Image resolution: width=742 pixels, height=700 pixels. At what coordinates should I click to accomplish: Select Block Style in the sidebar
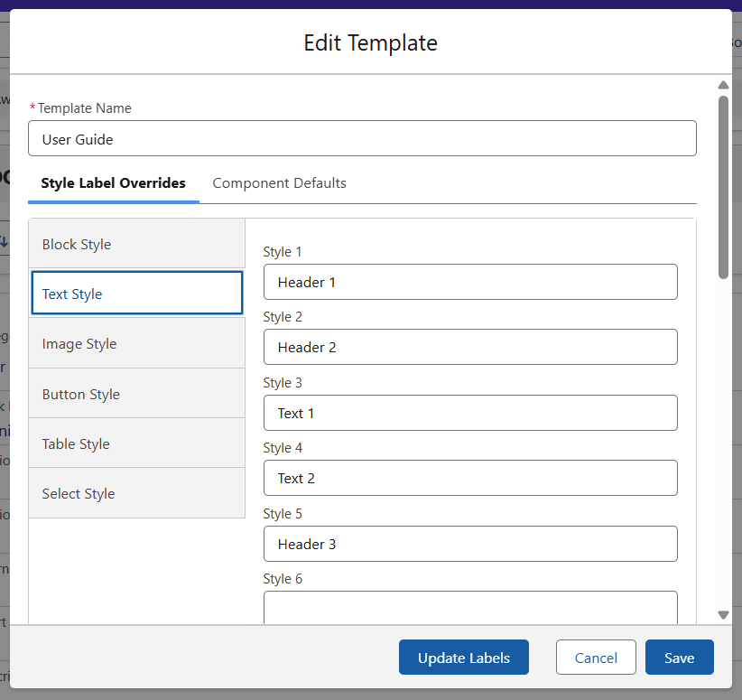click(x=136, y=245)
